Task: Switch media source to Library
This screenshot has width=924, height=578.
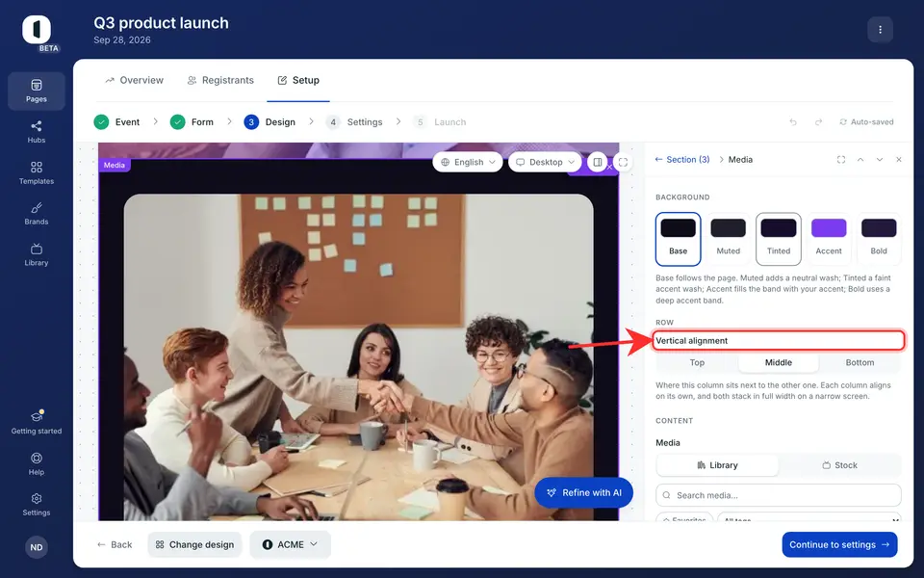Action: 717,465
